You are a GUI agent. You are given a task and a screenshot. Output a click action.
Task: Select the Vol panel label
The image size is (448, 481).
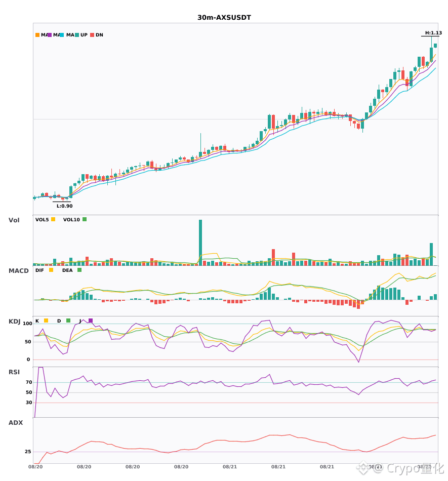click(14, 220)
